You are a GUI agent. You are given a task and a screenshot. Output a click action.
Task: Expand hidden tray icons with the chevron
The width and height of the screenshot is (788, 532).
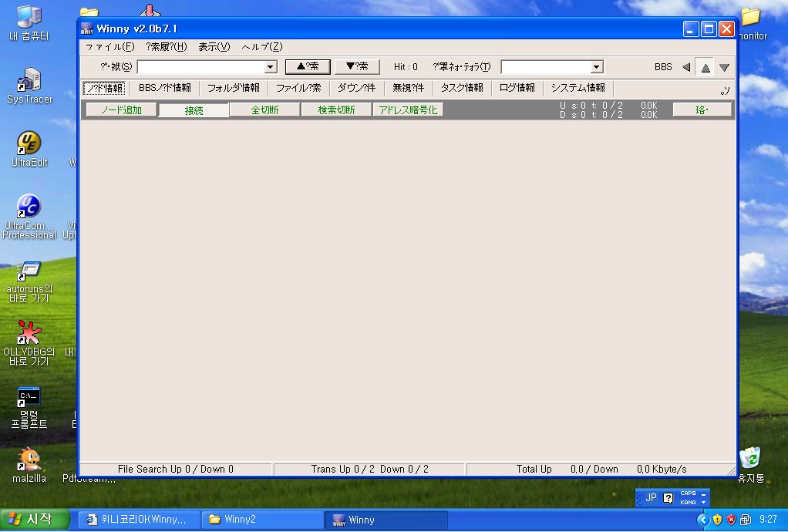click(703, 520)
